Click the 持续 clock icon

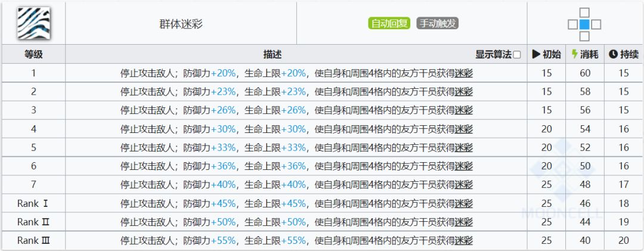click(x=613, y=54)
